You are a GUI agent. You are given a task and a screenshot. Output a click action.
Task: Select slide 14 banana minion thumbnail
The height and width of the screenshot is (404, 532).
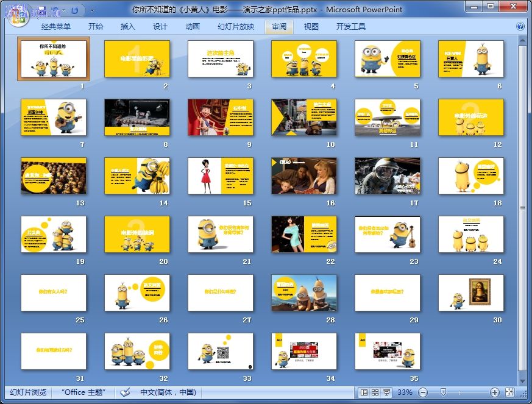pos(137,175)
